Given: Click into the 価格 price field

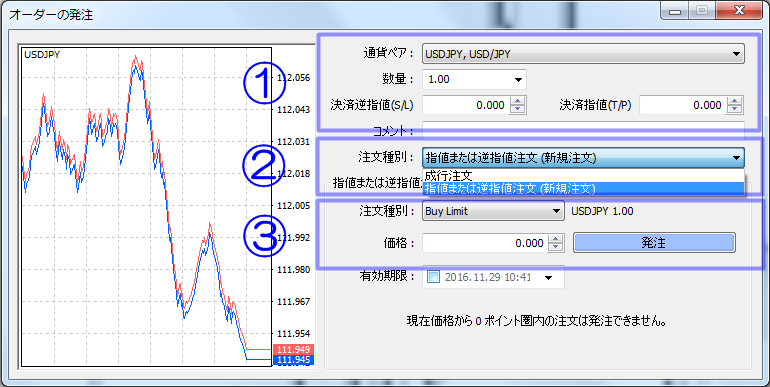Looking at the screenshot, I should pos(485,243).
